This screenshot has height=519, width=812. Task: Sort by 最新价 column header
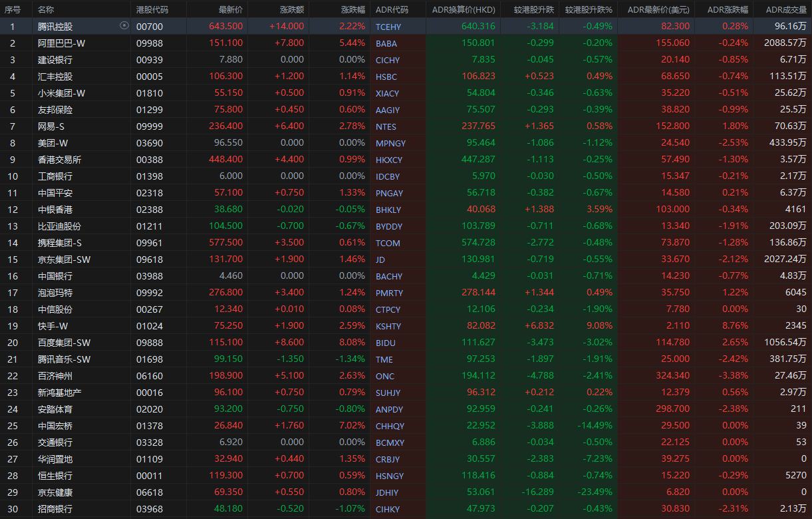click(x=231, y=10)
